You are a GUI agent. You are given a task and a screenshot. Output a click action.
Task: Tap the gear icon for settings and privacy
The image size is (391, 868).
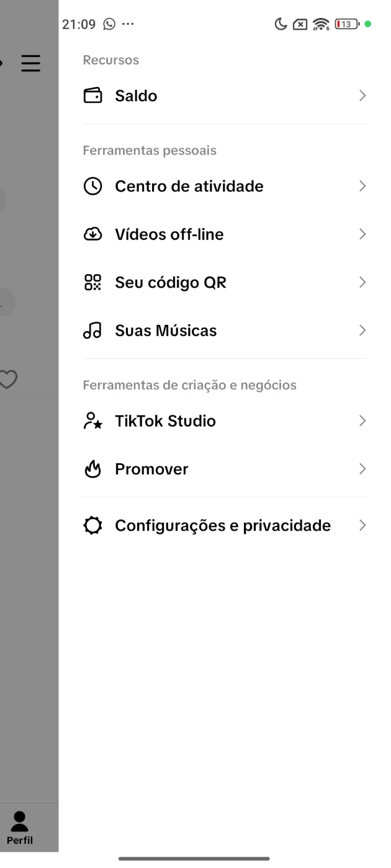[92, 526]
